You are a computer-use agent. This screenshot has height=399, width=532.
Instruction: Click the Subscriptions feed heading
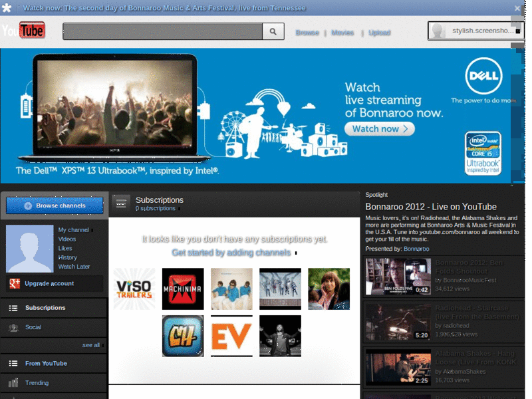(160, 200)
